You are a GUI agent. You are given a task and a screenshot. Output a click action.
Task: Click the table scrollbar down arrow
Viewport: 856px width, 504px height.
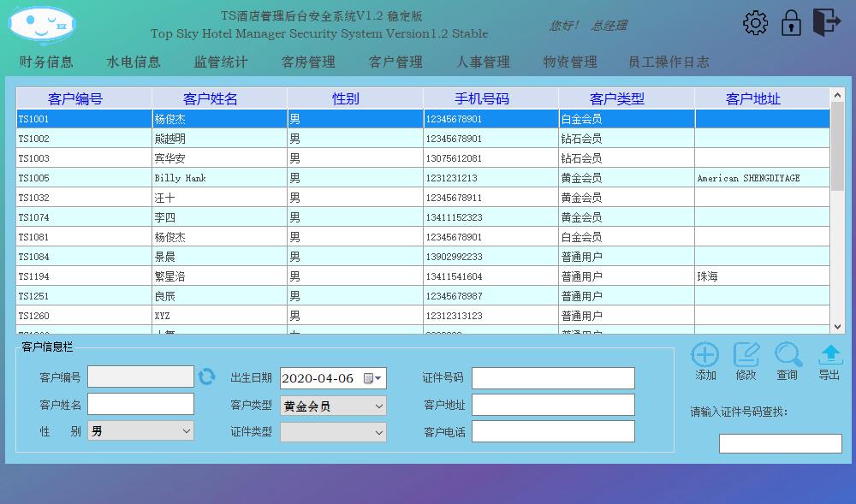pyautogui.click(x=837, y=327)
